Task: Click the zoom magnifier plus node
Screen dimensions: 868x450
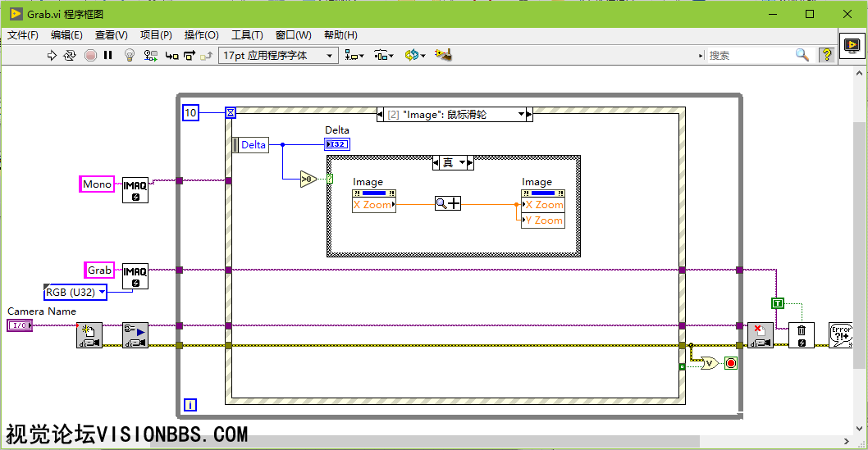Action: tap(448, 204)
